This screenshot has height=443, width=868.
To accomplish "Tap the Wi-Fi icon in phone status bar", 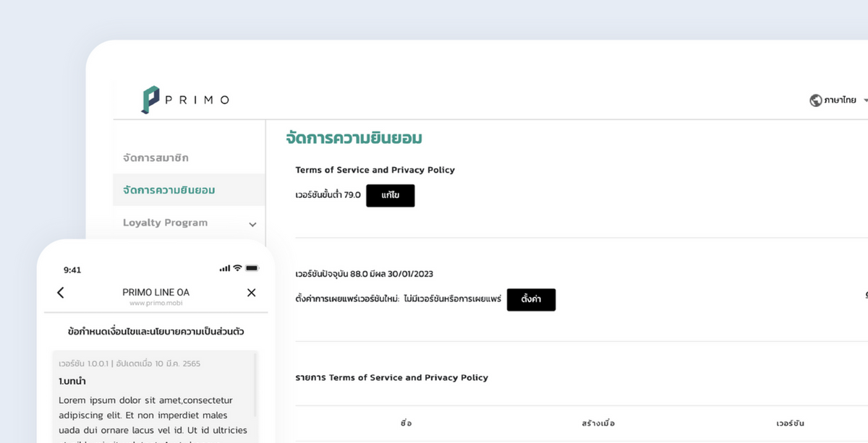I will (237, 268).
